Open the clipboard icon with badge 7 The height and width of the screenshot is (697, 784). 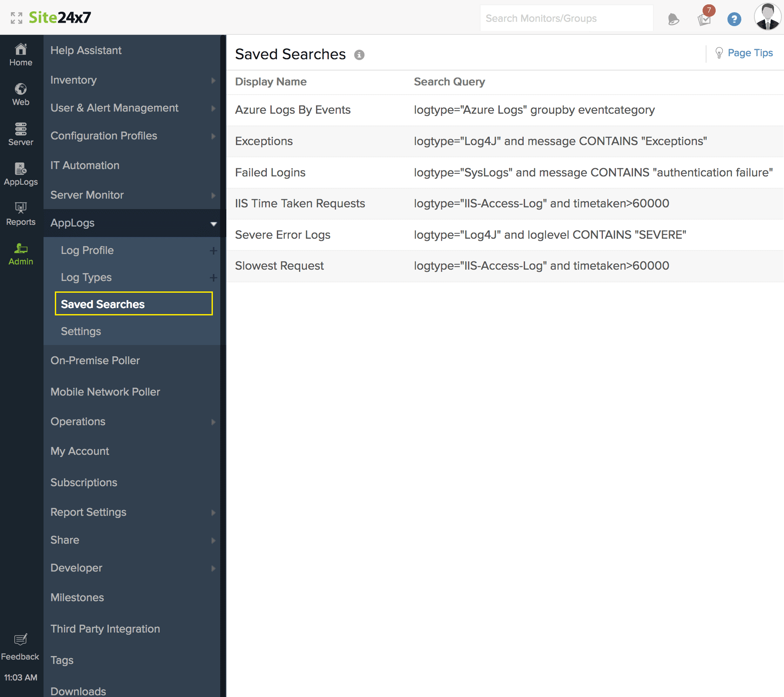(x=703, y=20)
